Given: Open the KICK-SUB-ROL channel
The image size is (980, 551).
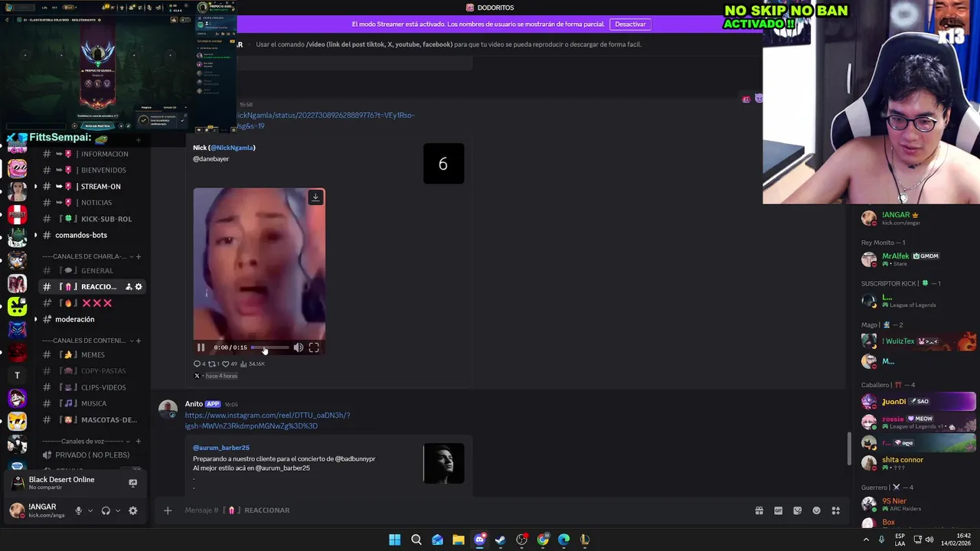Looking at the screenshot, I should click(x=92, y=219).
